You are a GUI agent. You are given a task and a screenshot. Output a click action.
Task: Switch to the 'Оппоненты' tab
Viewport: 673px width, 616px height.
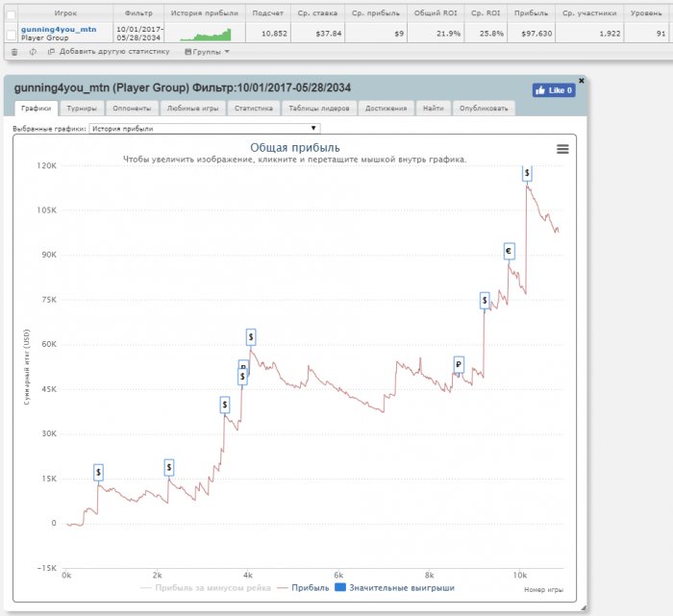coord(132,109)
